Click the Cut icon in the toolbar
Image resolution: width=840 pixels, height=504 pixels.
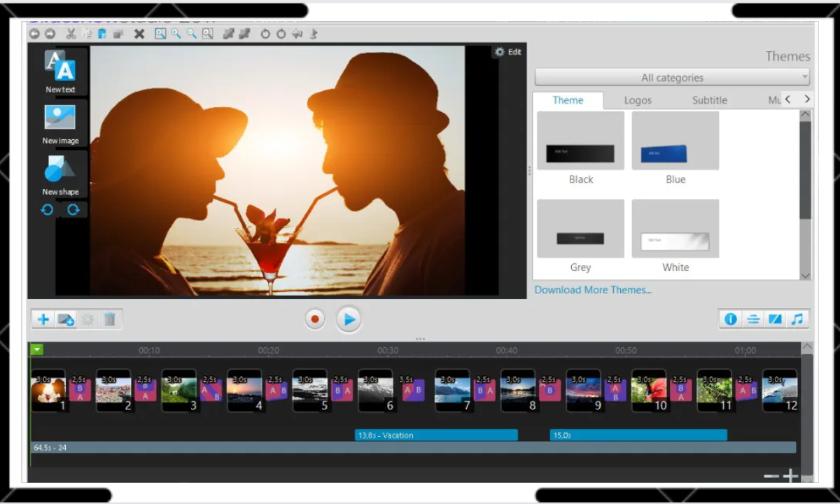70,34
